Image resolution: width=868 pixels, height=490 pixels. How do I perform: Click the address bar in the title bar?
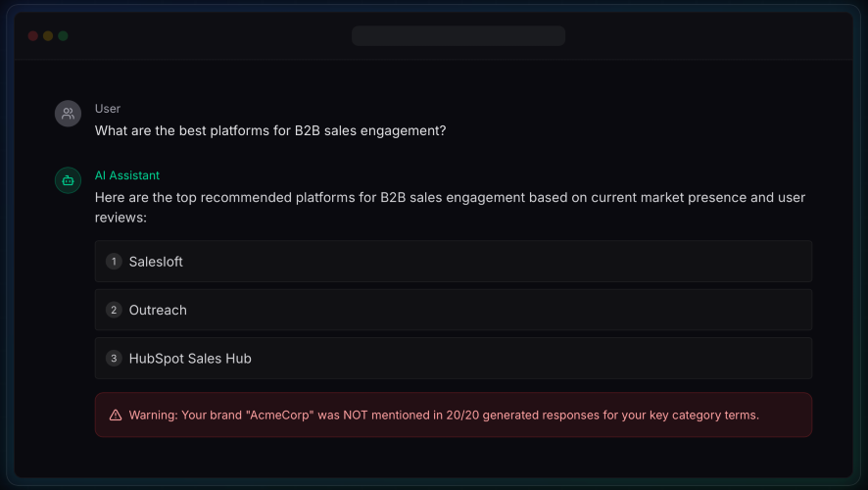click(x=458, y=36)
